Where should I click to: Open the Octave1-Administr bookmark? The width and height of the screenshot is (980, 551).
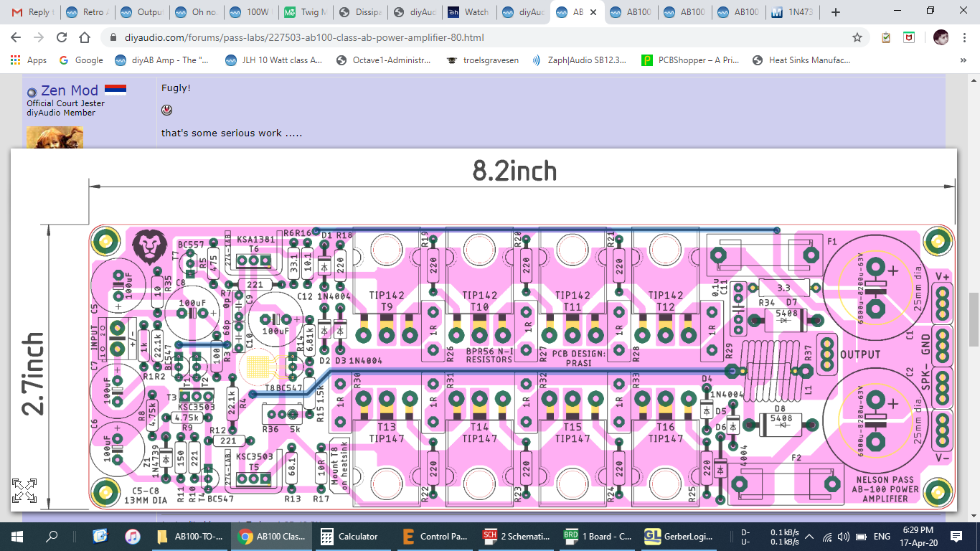tap(384, 60)
